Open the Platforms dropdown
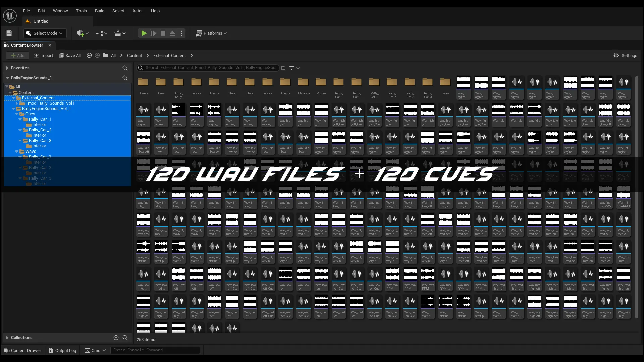The image size is (644, 362). [x=212, y=33]
